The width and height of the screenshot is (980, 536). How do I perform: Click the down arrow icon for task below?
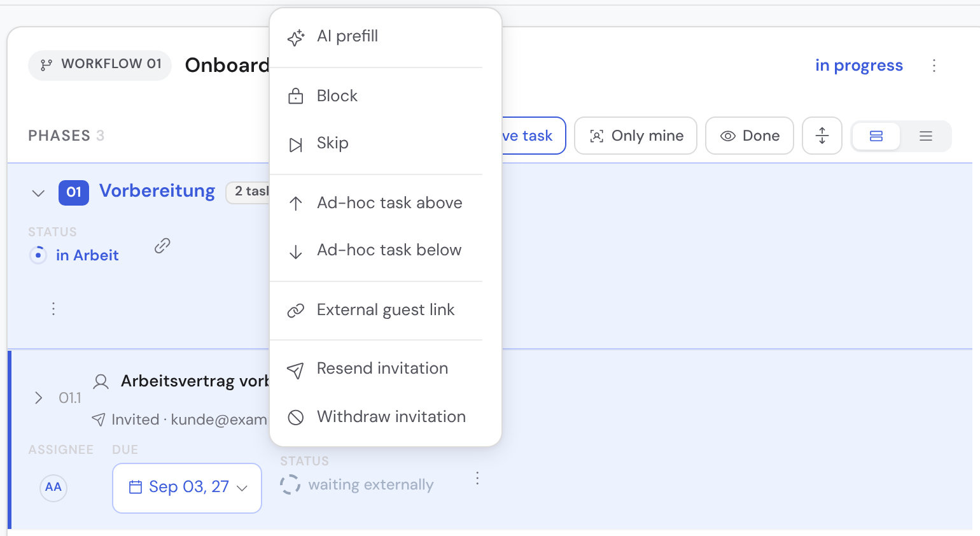[x=296, y=251]
